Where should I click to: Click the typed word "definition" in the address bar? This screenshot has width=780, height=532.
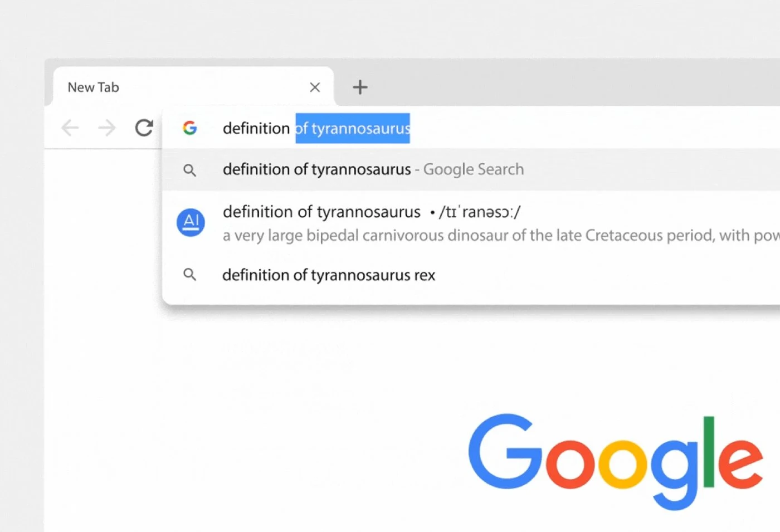click(x=256, y=128)
